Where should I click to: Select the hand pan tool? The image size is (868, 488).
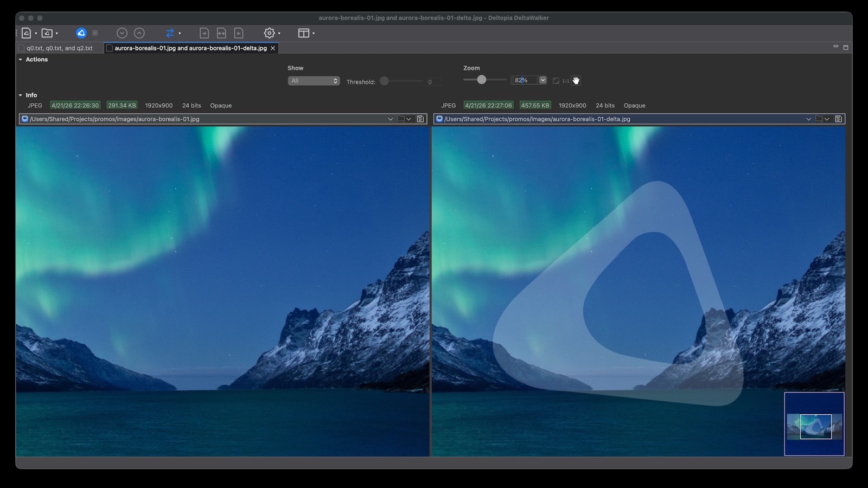[x=576, y=81]
